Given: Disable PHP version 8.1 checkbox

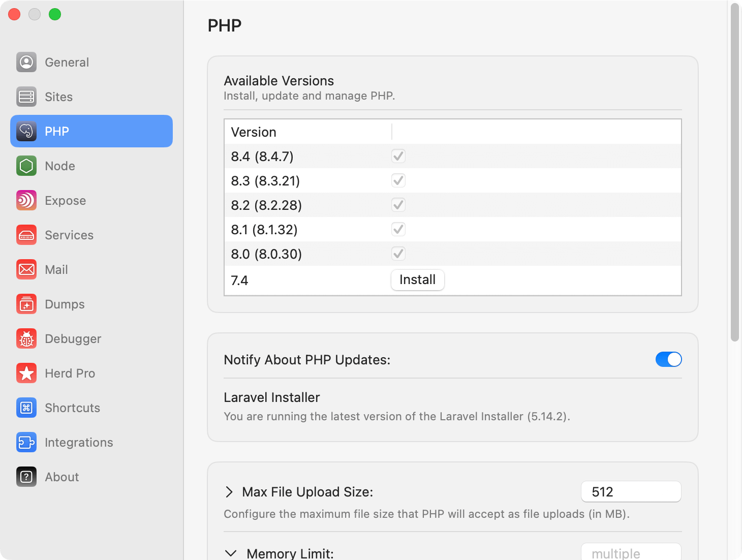Looking at the screenshot, I should pos(398,229).
